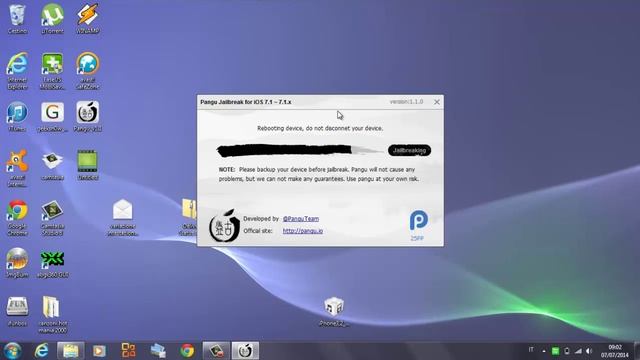The image size is (640, 360).
Task: Click the Jailbreaking button in Pangu
Action: pos(409,150)
